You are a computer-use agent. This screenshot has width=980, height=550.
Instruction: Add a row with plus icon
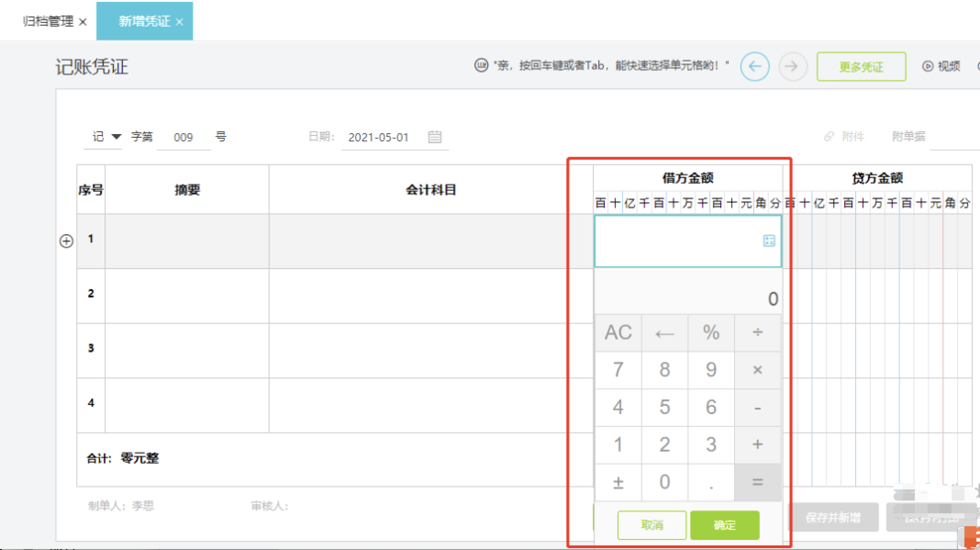(67, 241)
